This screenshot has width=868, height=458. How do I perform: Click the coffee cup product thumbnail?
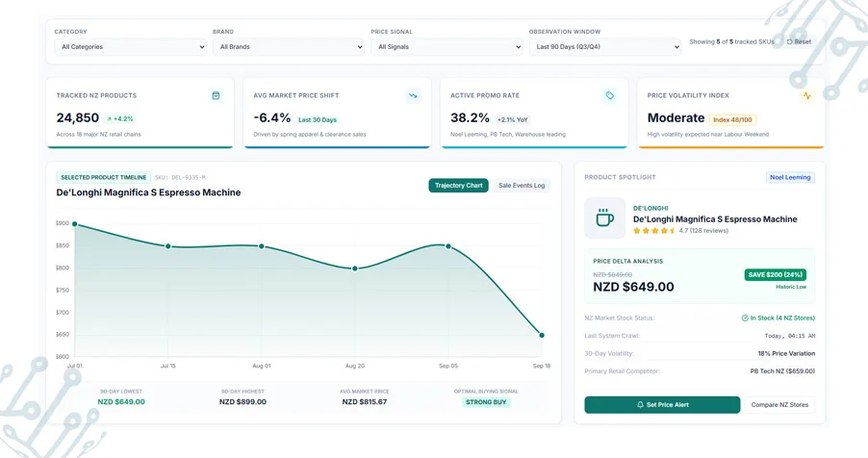click(x=604, y=218)
